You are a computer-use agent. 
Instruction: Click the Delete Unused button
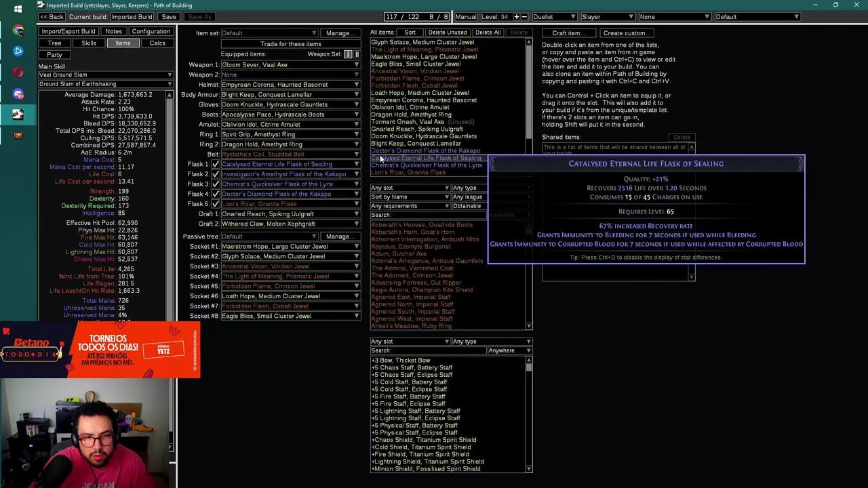point(448,33)
